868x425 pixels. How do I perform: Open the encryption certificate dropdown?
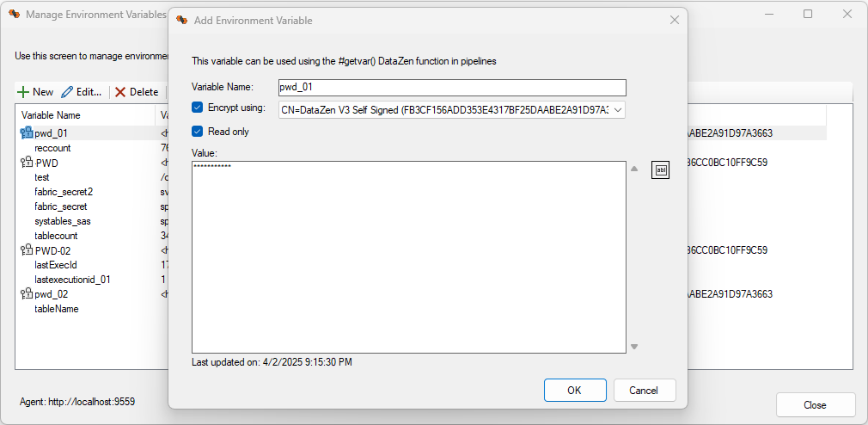pyautogui.click(x=618, y=110)
